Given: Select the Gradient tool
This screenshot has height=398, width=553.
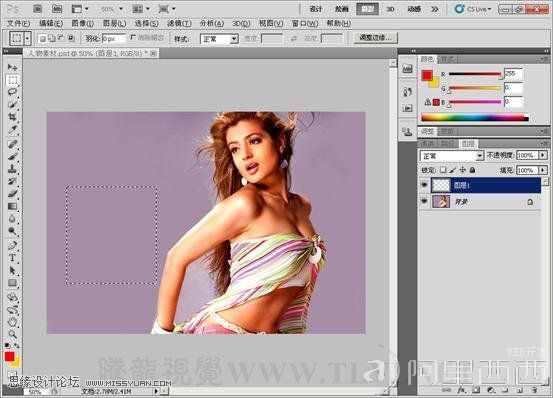Looking at the screenshot, I should (x=12, y=206).
